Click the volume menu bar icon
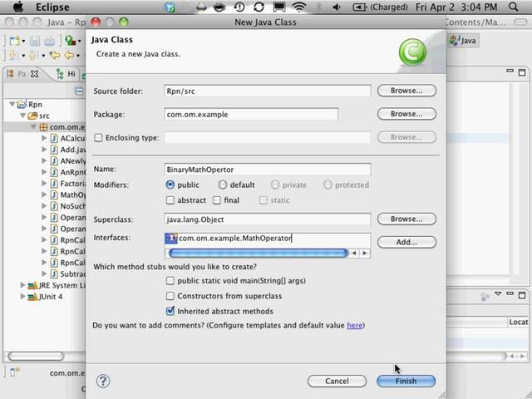 coord(336,7)
